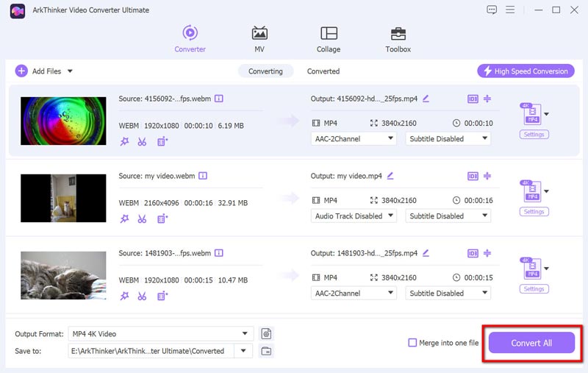The width and height of the screenshot is (588, 373).
Task: Open AAC-2Channel dropdown for 1481903 video
Action: 354,294
